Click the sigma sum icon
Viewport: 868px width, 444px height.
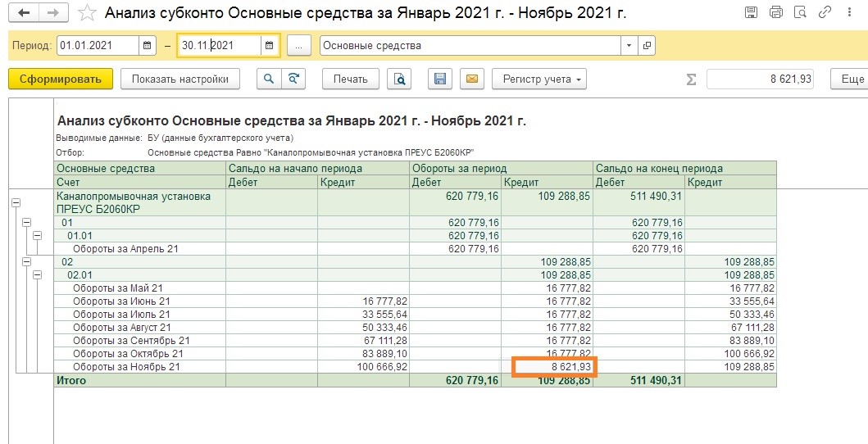click(x=691, y=79)
